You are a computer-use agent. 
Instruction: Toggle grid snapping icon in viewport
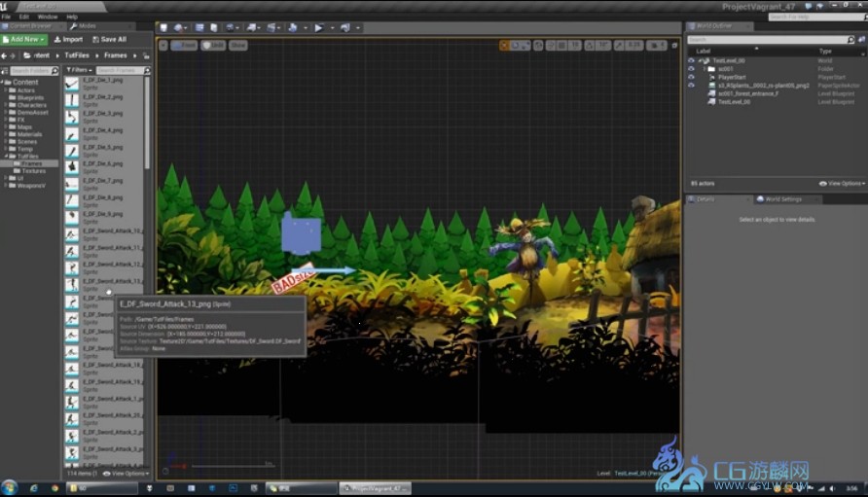click(x=562, y=46)
